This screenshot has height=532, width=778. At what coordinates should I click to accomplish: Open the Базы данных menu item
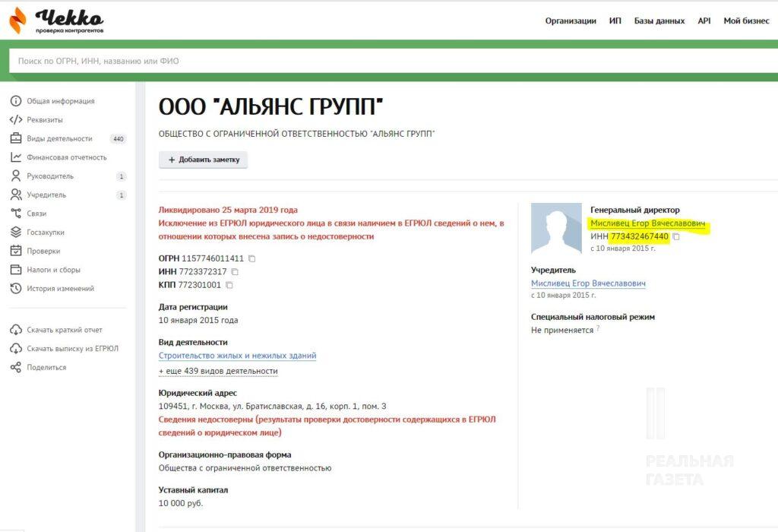tap(659, 21)
